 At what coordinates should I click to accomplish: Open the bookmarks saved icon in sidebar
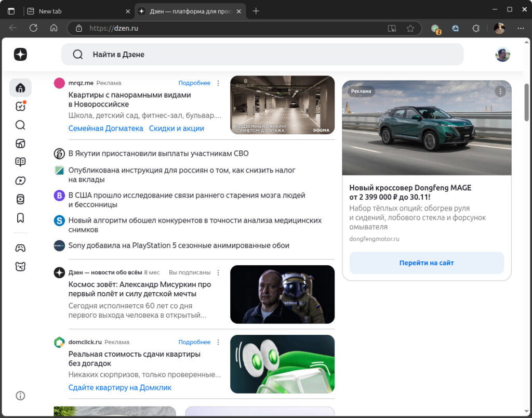(20, 218)
